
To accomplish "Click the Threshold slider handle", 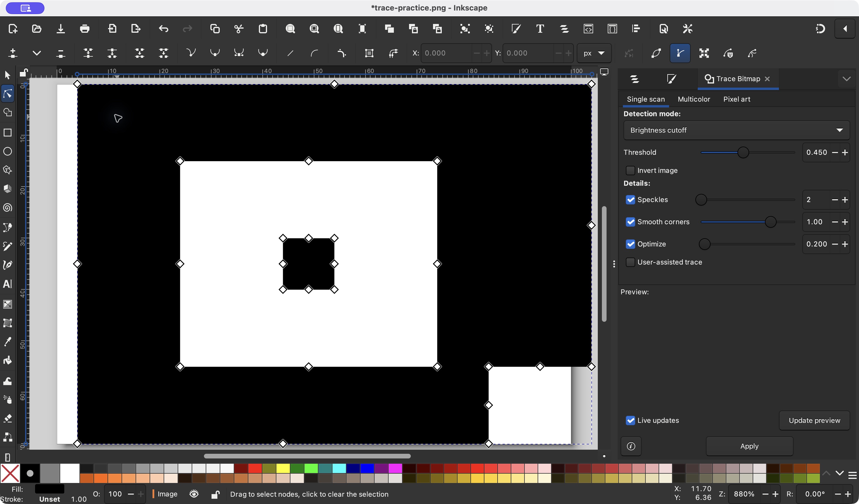I will [x=743, y=152].
